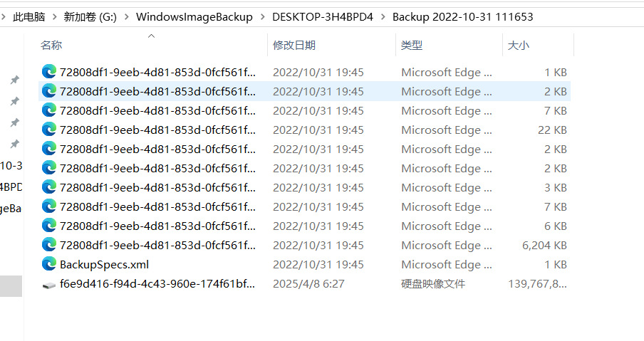Click the Edge icon of the 3 KB file
The height and width of the screenshot is (341, 644).
(49, 187)
